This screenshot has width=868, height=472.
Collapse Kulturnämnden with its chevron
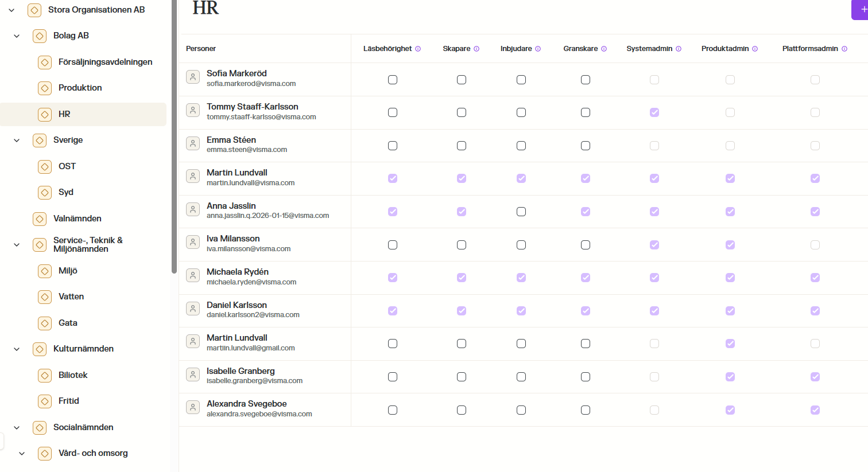point(17,349)
